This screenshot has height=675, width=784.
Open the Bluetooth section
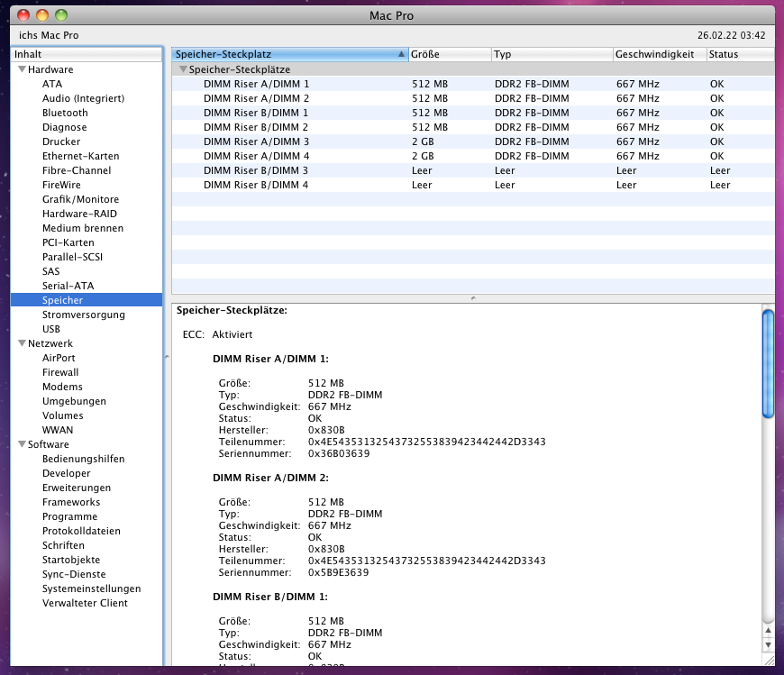click(65, 113)
